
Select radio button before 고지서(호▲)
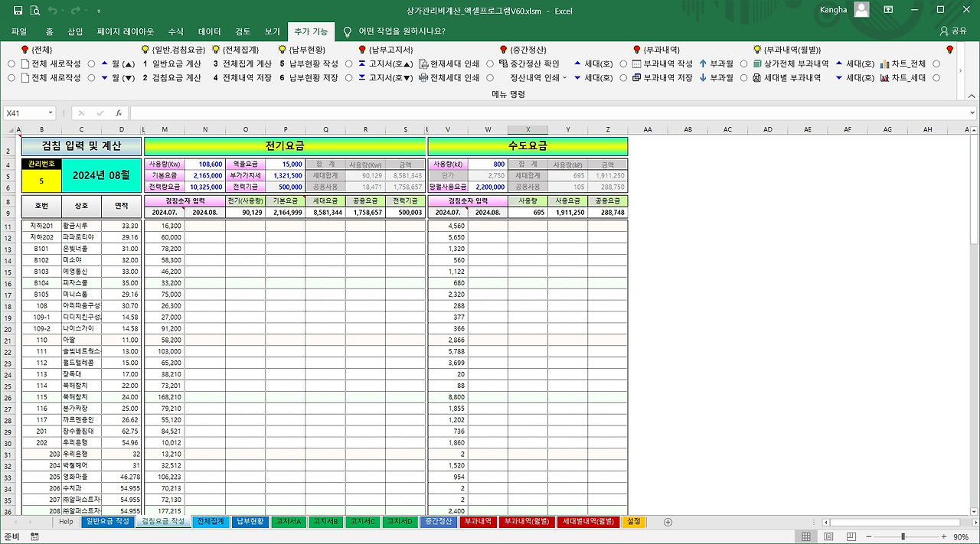(x=348, y=64)
